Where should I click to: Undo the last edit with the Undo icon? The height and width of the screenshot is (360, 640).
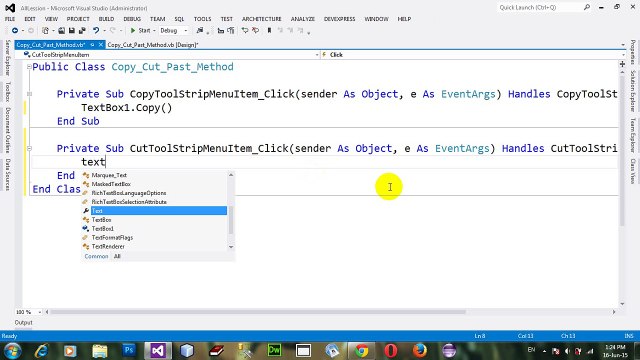tap(96, 31)
